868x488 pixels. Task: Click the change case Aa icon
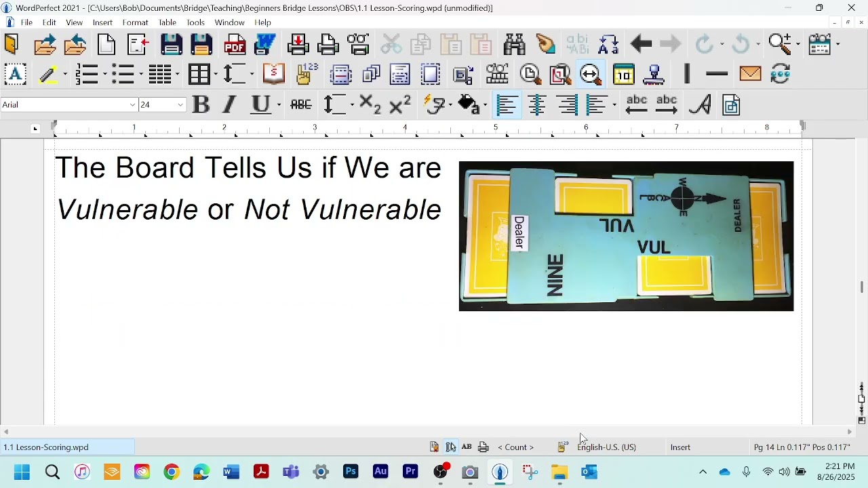[608, 45]
